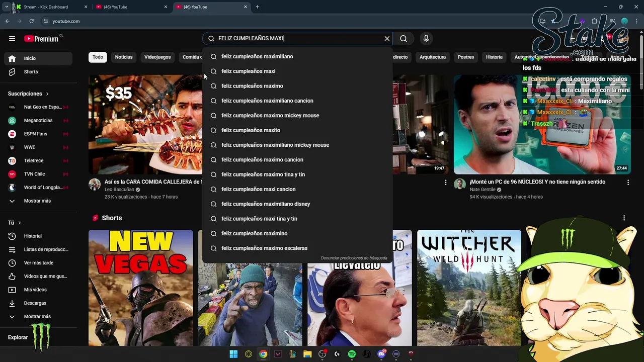Start voice search with microphone icon
Screen dimensions: 644x362
pyautogui.click(x=426, y=39)
